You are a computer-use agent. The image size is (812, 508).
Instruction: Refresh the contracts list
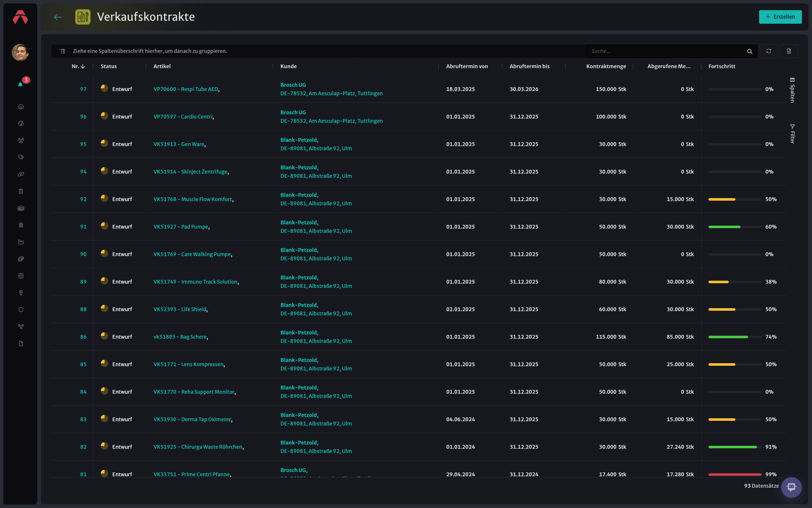click(769, 51)
